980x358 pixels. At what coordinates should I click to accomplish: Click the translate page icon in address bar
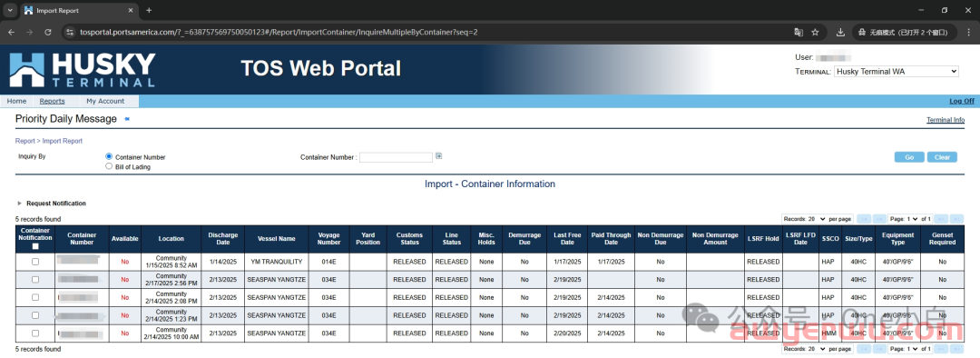coord(799,32)
